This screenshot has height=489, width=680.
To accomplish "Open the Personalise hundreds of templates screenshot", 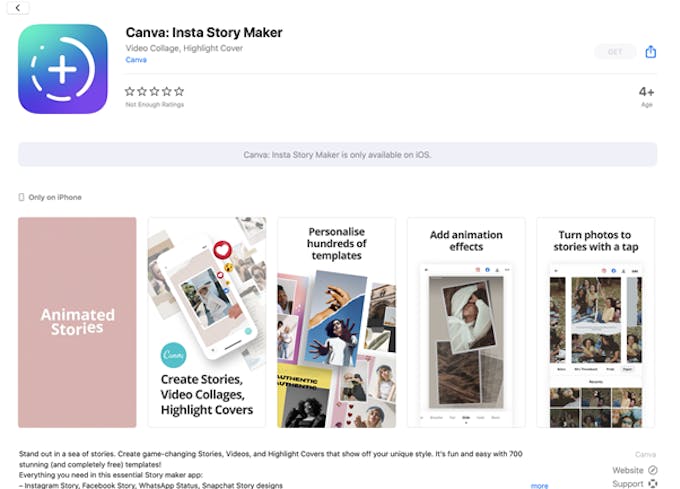I will pos(337,323).
